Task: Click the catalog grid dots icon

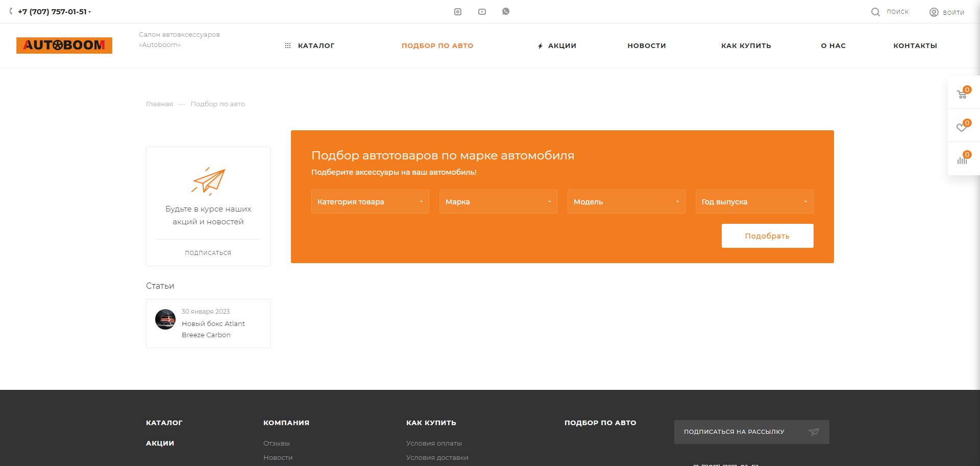Action: [288, 45]
